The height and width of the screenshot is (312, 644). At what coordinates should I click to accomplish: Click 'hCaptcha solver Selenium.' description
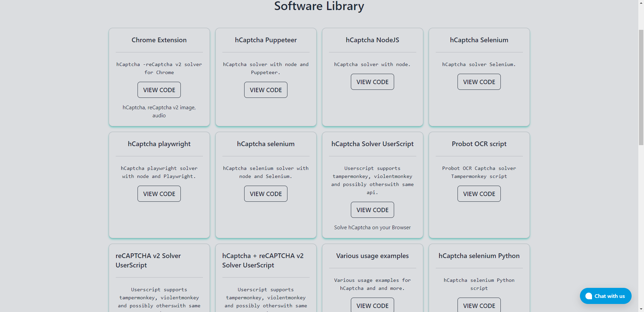(x=479, y=64)
